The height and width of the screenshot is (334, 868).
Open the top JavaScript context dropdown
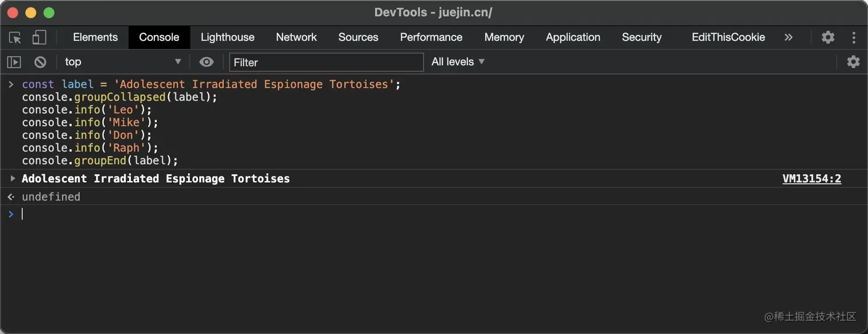(123, 62)
